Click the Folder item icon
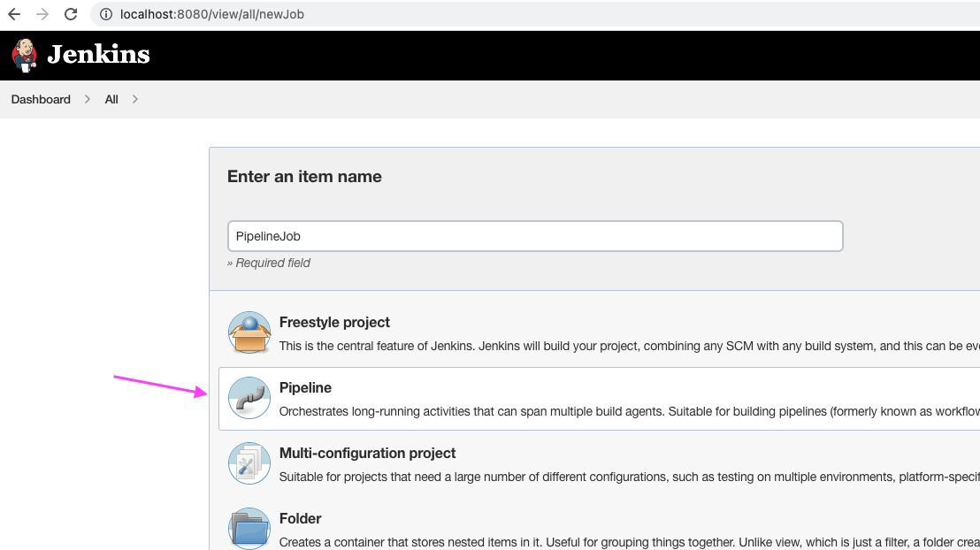 (249, 528)
